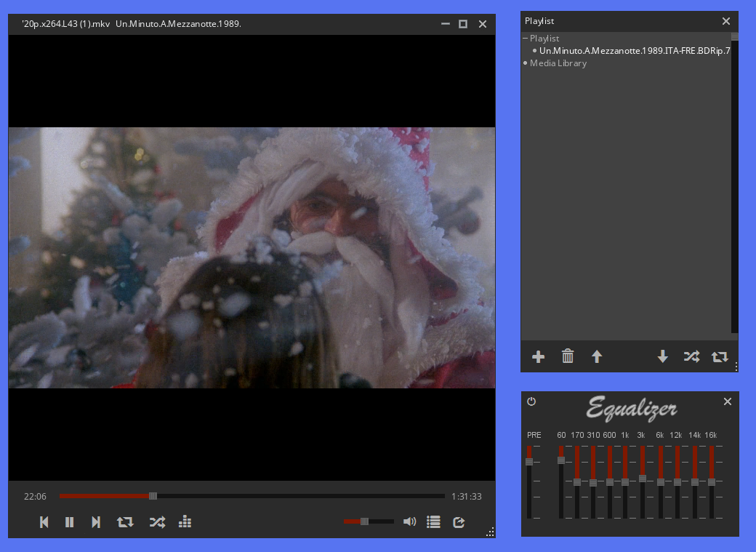Close the Playlist window
Screen dimensions: 756x552
pyautogui.click(x=726, y=21)
